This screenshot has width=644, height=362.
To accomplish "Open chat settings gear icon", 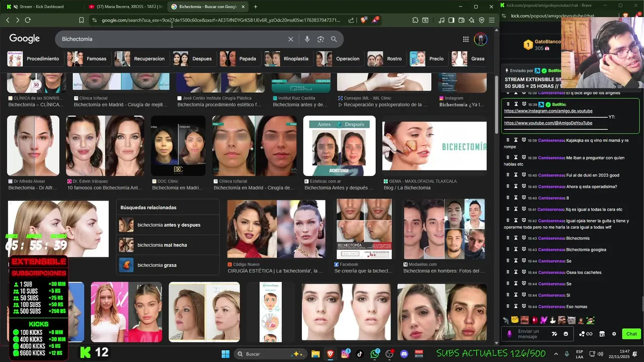I will pyautogui.click(x=614, y=334).
